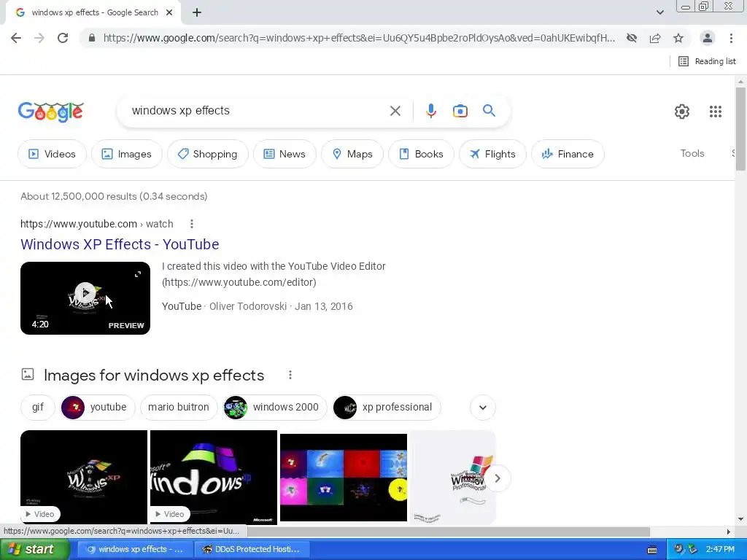Click the browser forward arrow
The height and width of the screenshot is (560, 747).
tap(39, 38)
